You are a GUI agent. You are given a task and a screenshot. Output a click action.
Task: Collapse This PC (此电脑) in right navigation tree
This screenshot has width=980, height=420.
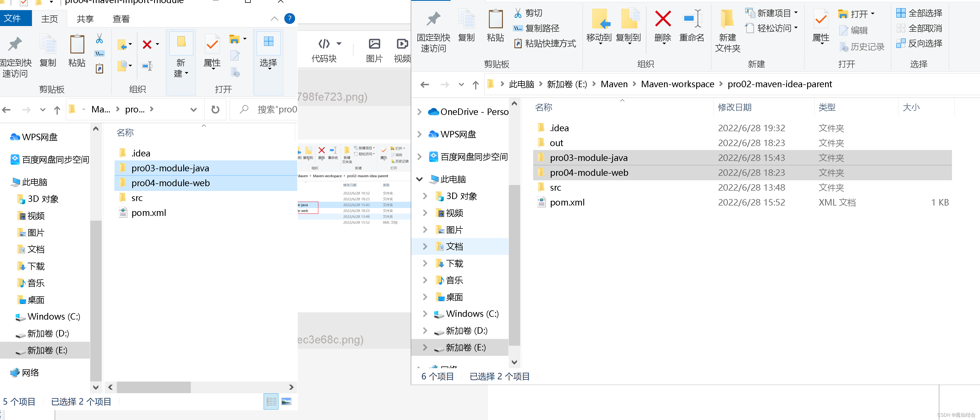[x=419, y=179]
